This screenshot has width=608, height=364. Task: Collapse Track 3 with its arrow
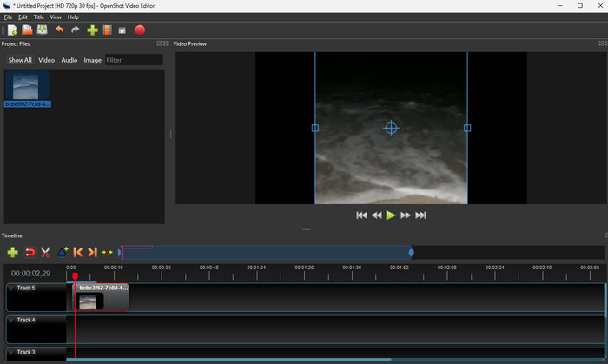pyautogui.click(x=11, y=353)
